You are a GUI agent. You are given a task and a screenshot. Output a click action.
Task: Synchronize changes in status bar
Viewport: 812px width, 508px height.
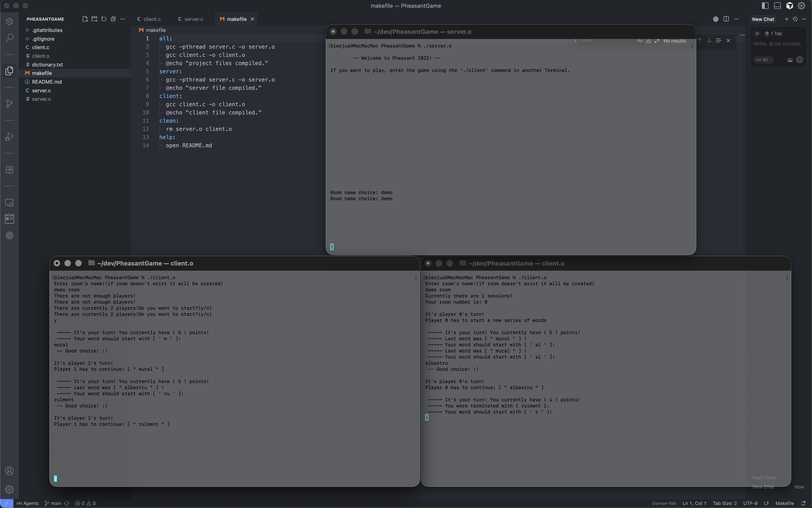67,503
